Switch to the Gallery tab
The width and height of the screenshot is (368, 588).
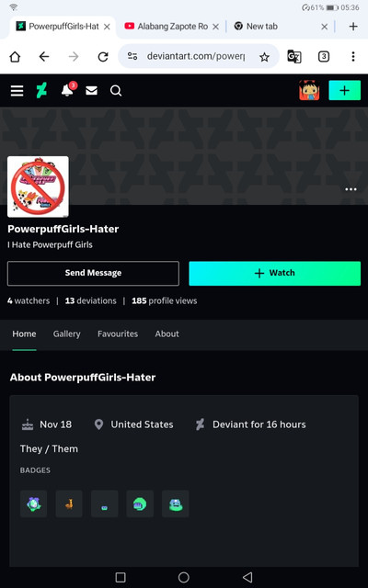click(x=67, y=334)
